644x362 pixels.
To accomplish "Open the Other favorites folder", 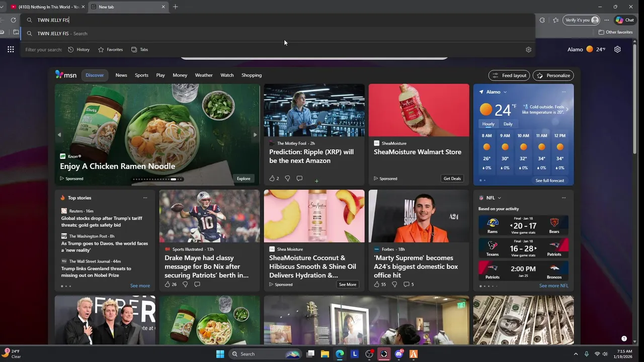I will click(x=615, y=32).
